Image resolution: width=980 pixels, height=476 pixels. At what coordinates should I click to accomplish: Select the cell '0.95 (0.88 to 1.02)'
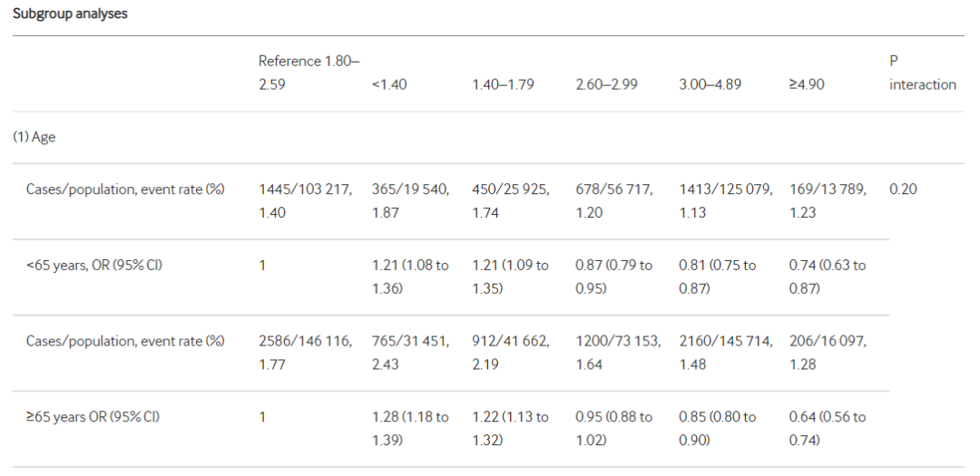pos(613,429)
